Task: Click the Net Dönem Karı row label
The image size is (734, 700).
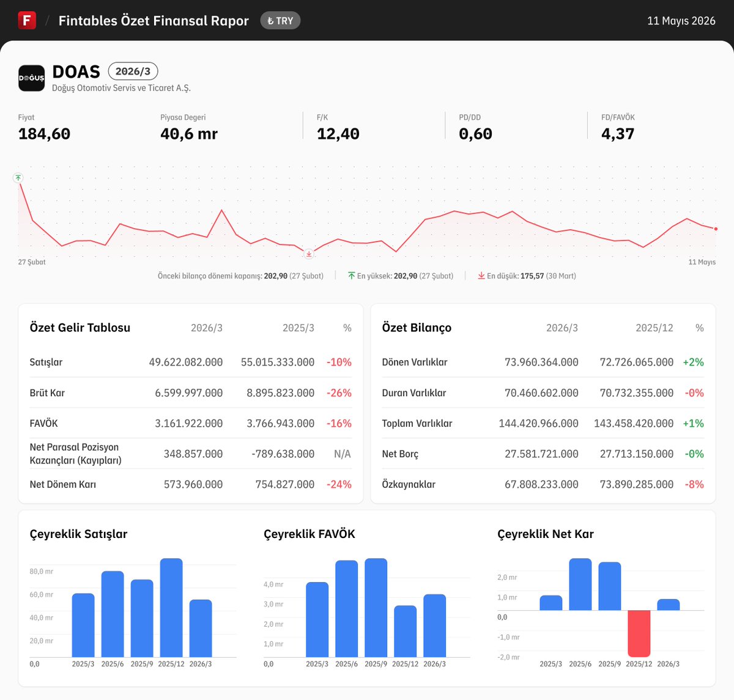Action: tap(63, 484)
